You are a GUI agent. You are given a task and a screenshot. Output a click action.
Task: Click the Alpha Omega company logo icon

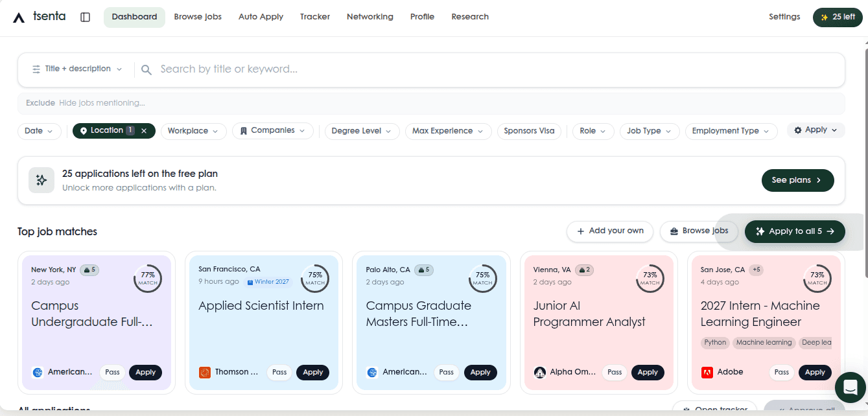pyautogui.click(x=540, y=373)
